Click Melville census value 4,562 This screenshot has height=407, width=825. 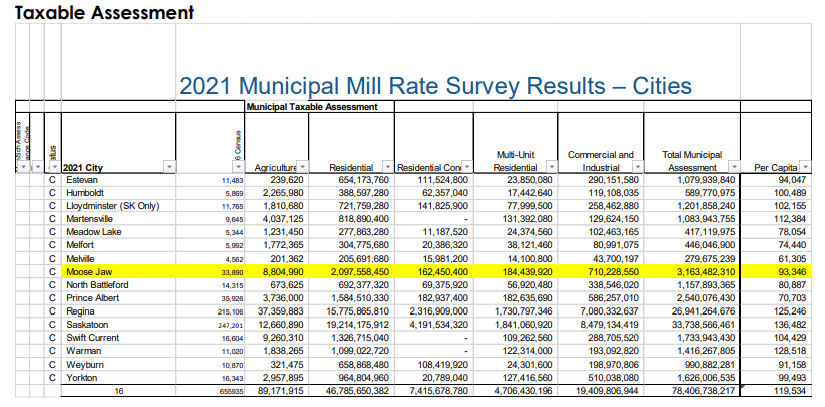235,259
